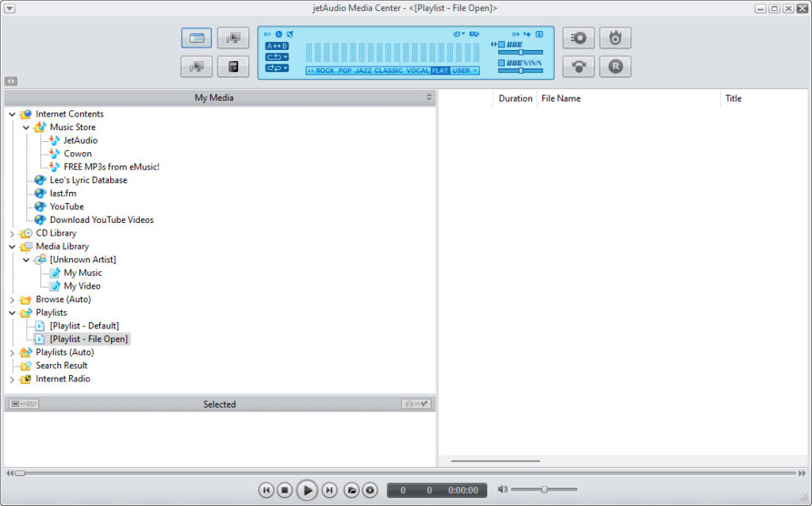Image resolution: width=812 pixels, height=506 pixels.
Task: Click the boxed icon at display panel's right
Action: (539, 34)
